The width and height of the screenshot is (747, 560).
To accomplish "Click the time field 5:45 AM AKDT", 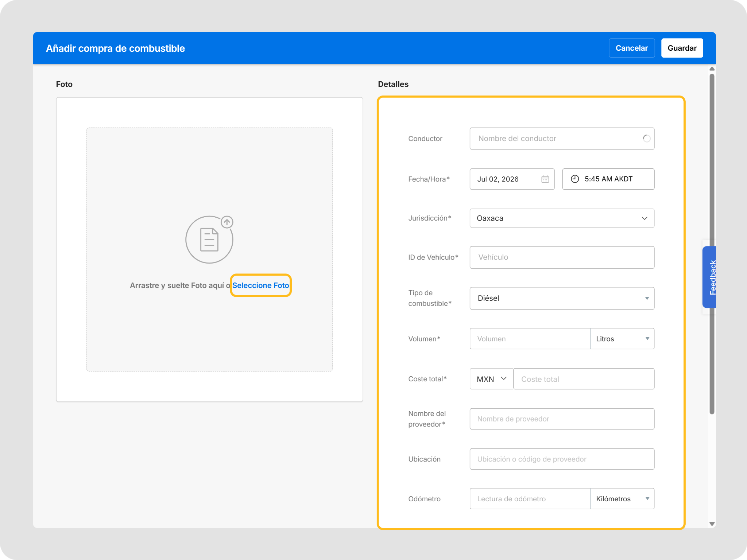I will point(608,179).
